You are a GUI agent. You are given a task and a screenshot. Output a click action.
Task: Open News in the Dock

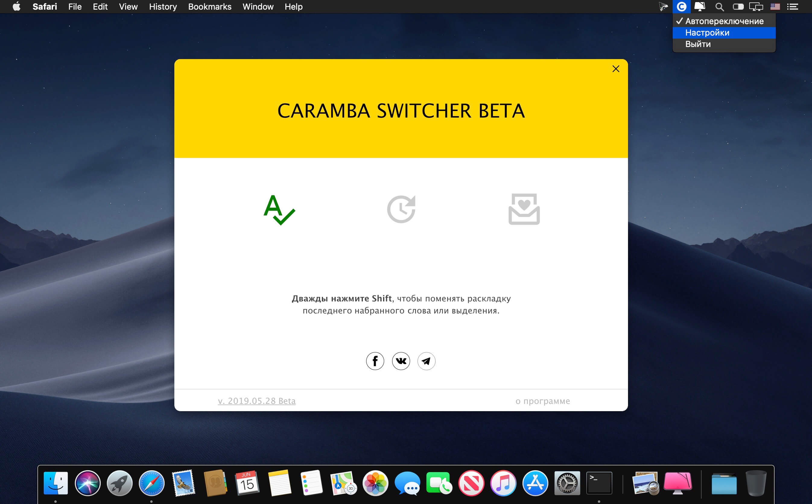point(471,483)
